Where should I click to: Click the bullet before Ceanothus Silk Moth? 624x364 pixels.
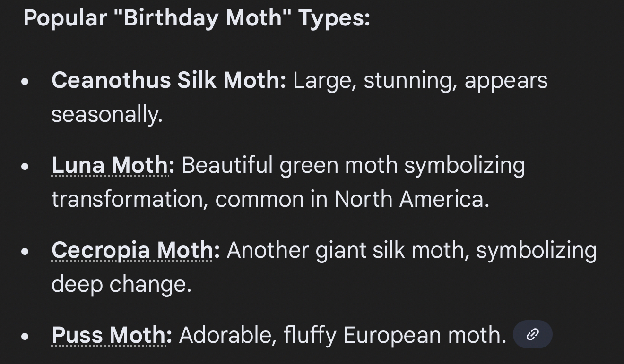26,81
